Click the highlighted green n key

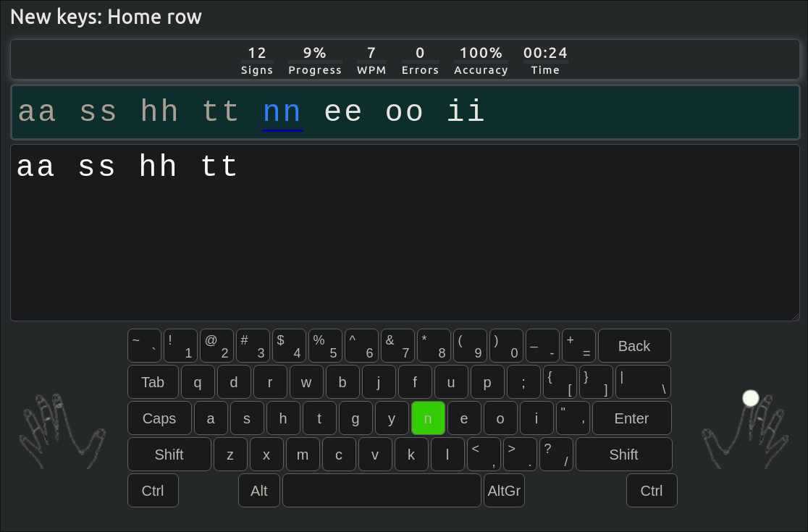tap(428, 418)
